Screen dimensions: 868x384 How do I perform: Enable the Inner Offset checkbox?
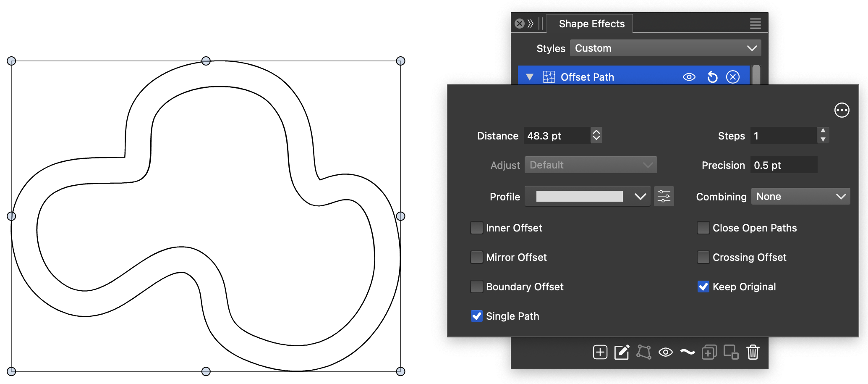[x=476, y=228]
